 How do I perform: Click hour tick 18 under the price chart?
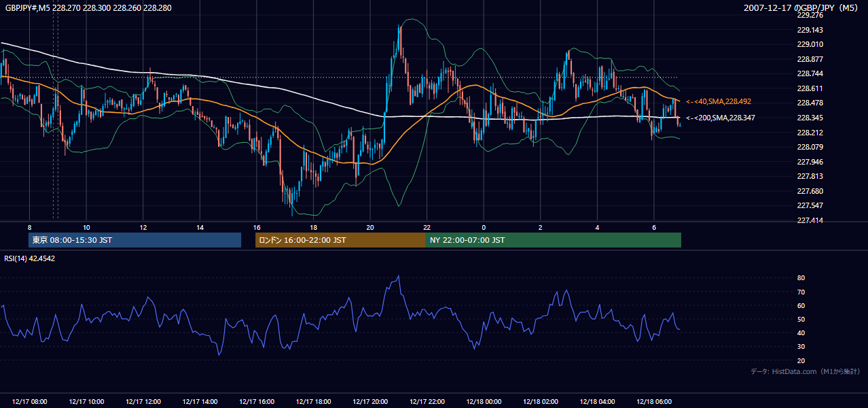313,227
